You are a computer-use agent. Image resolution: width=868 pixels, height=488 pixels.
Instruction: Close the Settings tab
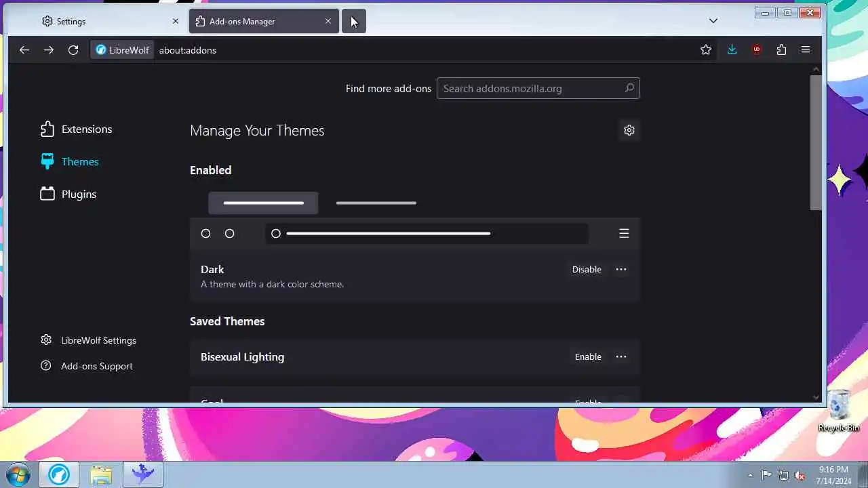(x=176, y=21)
